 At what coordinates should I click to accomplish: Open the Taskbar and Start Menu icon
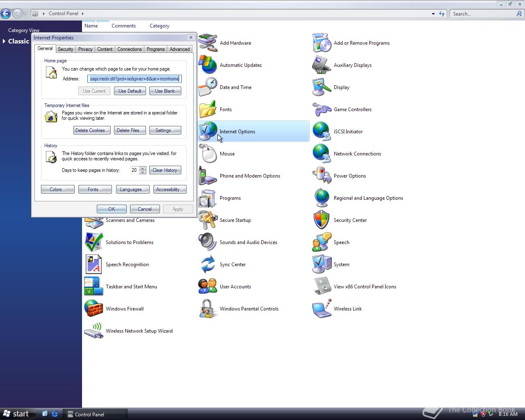pyautogui.click(x=94, y=286)
